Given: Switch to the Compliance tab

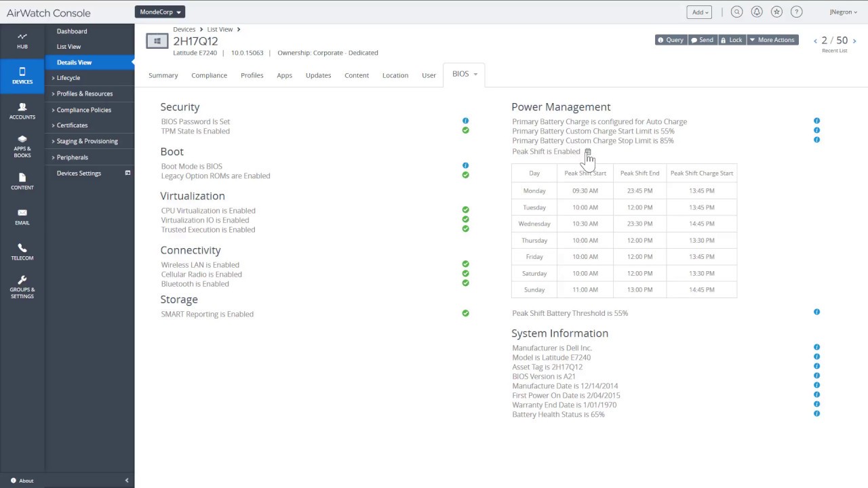Looking at the screenshot, I should [209, 75].
